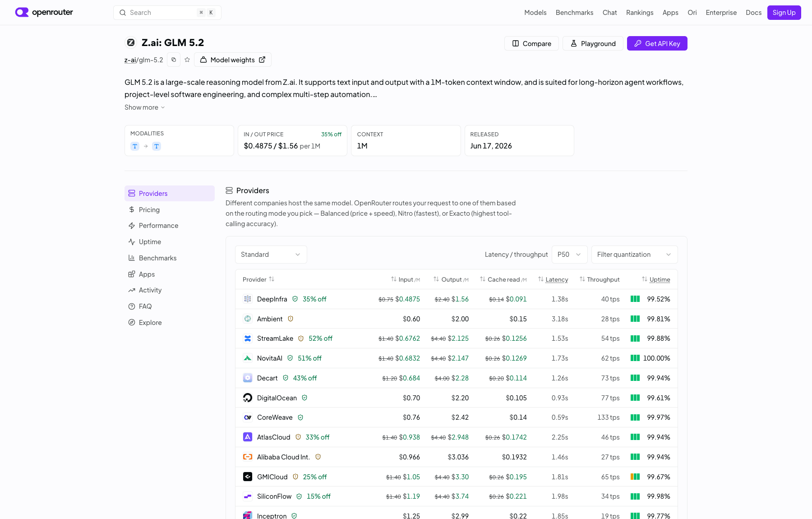
Task: Click DeepInfra provider logo
Action: [248, 299]
